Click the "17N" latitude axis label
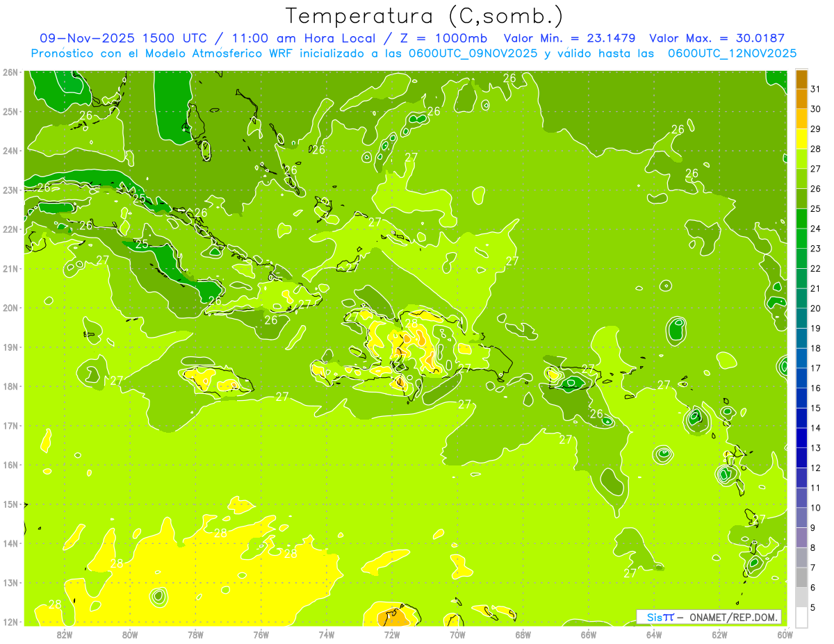 point(10,425)
